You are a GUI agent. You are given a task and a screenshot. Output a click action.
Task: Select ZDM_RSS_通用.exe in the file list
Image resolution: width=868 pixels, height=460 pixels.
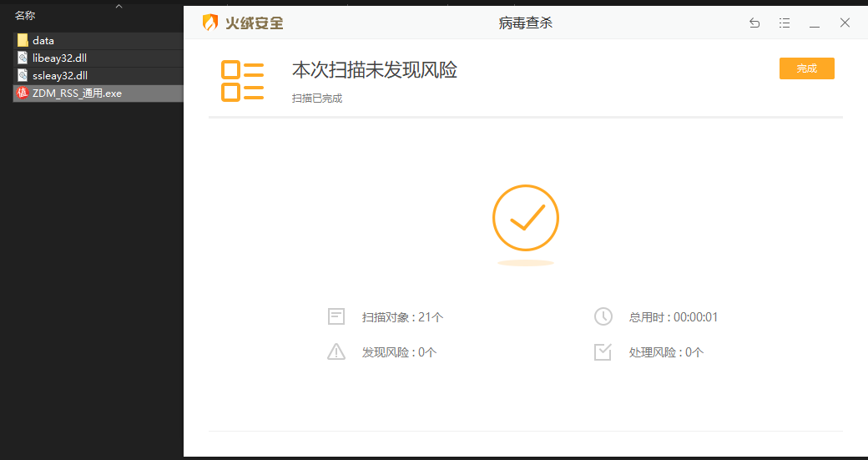click(77, 93)
